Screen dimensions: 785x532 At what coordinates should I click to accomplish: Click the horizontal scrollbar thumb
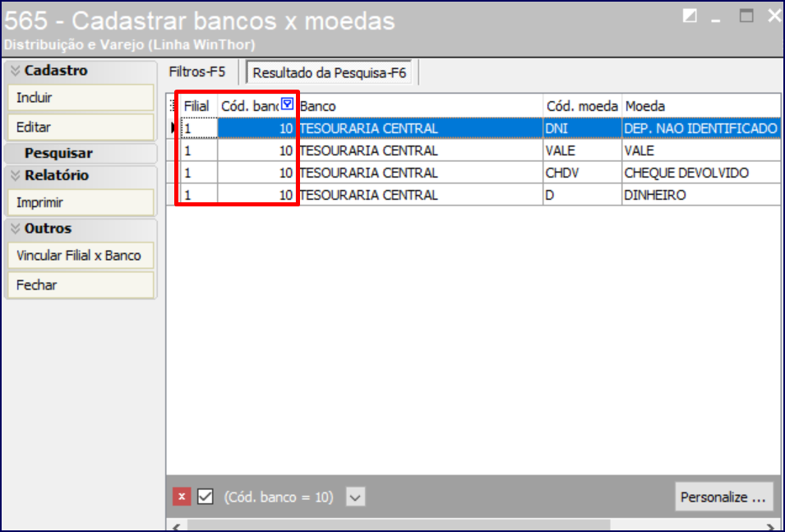coord(399,525)
